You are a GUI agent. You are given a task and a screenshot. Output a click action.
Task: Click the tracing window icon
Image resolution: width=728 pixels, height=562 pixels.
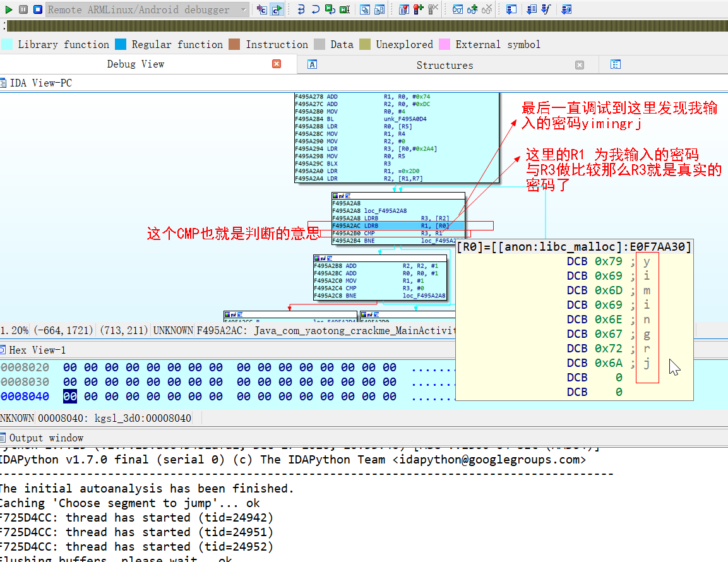511,9
